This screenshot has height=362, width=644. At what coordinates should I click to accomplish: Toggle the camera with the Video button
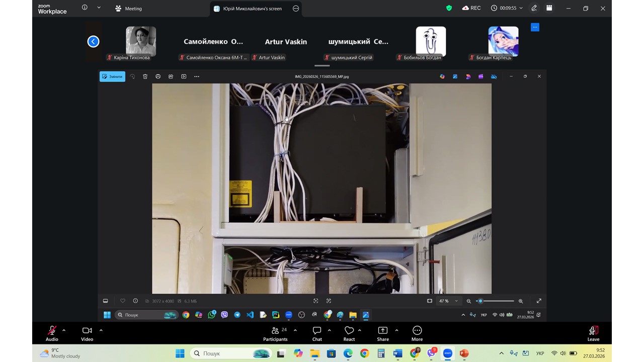pyautogui.click(x=87, y=331)
